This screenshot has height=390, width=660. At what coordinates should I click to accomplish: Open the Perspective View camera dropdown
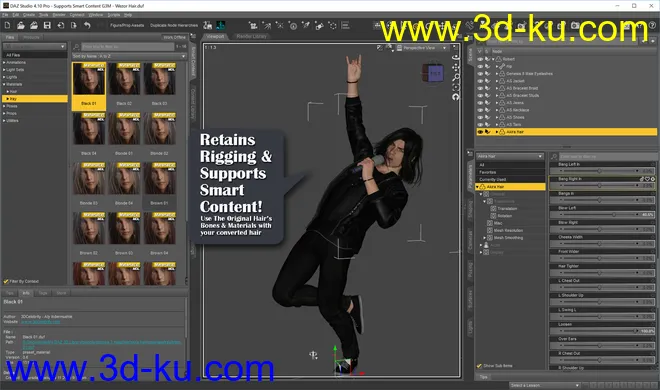[x=422, y=48]
